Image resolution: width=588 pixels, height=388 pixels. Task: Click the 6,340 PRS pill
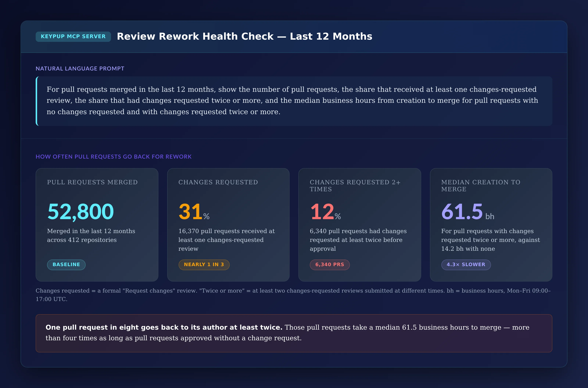[x=330, y=264]
